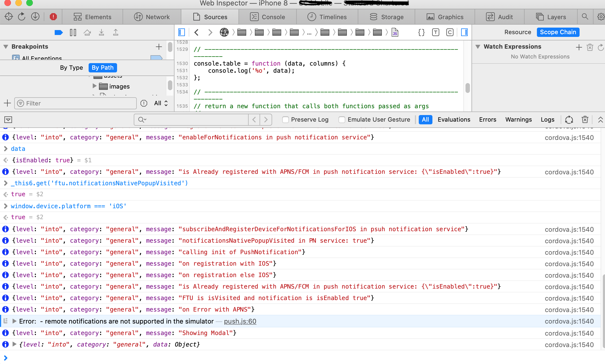Viewport: 605px width, 364px height.
Task: Pause script execution in the debugger
Action: pos(73,32)
